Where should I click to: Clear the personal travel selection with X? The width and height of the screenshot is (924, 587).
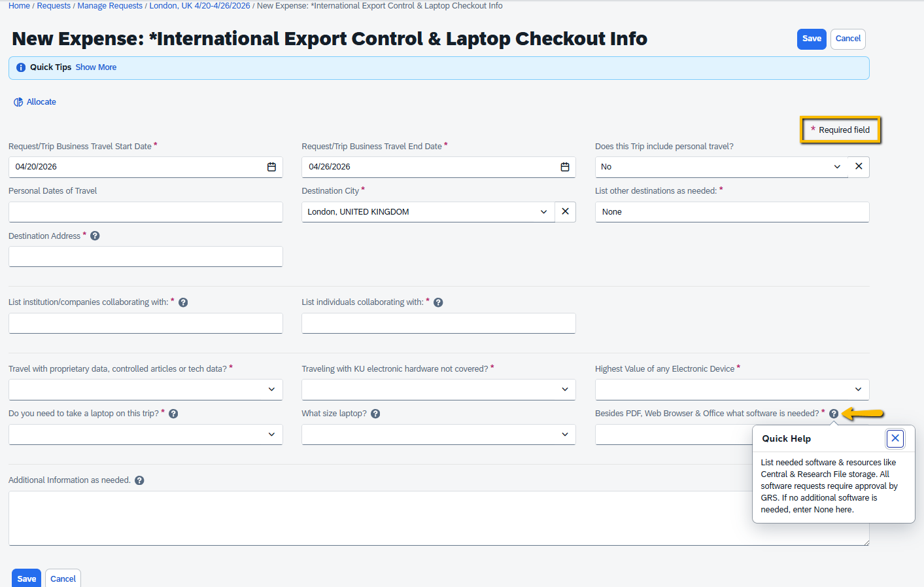859,167
